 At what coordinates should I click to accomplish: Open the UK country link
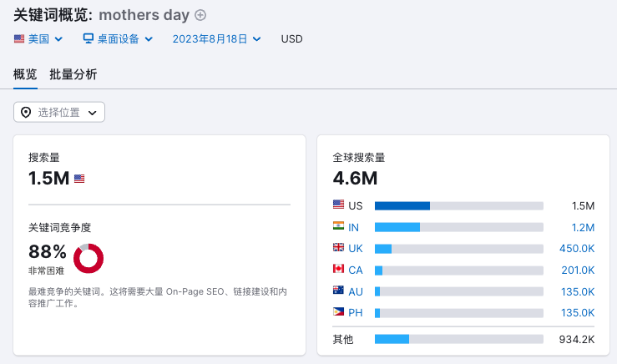click(356, 249)
